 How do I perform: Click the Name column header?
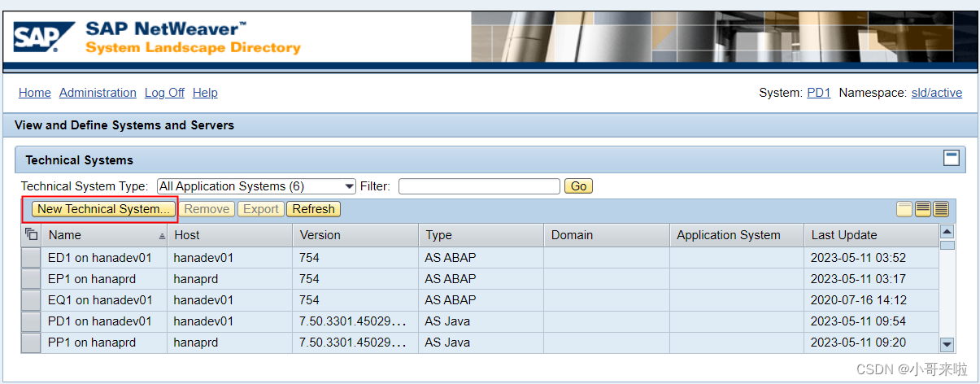pos(104,235)
